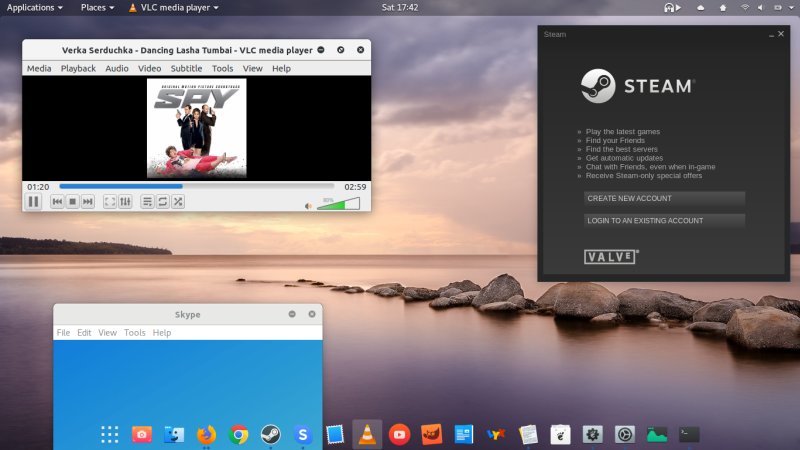The image size is (800, 450).
Task: Toggle random shuffle in VLC
Action: tap(177, 202)
